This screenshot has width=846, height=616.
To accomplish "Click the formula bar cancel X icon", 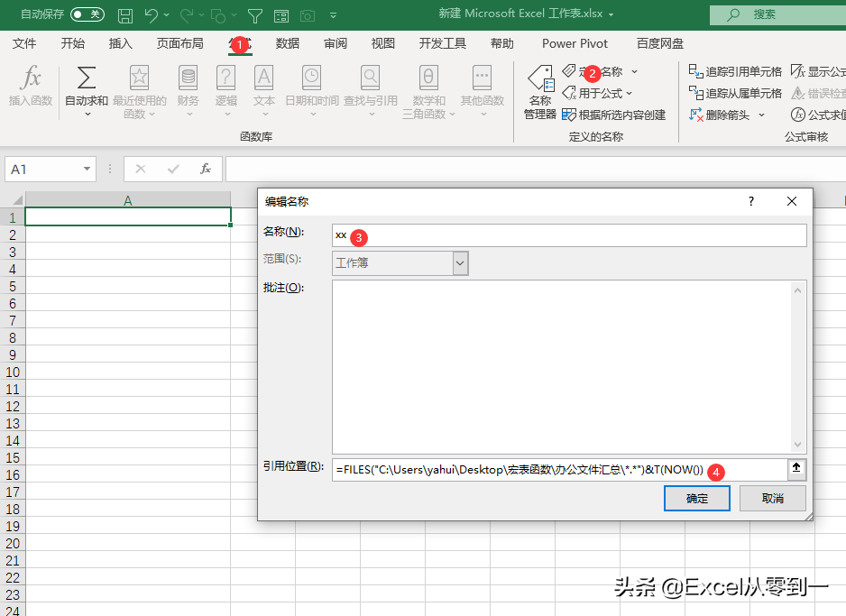I will pos(141,169).
